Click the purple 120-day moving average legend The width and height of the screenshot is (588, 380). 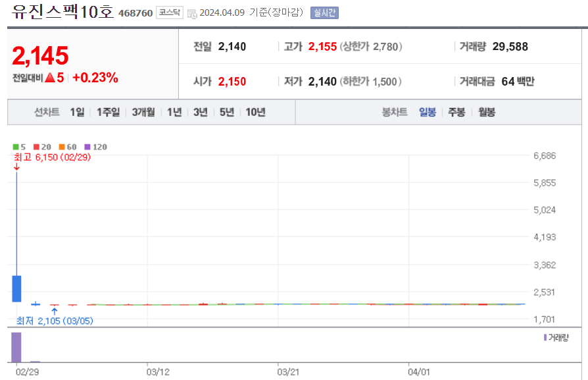point(95,147)
